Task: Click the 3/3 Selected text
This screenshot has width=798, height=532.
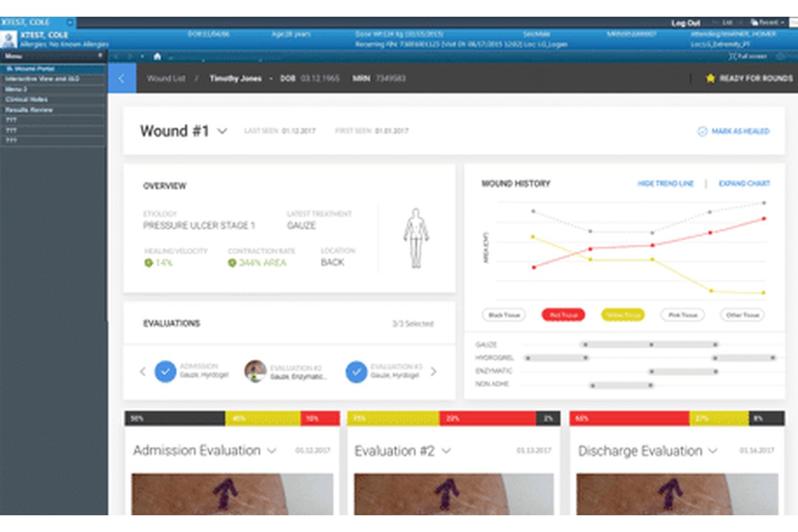Action: pos(413,323)
